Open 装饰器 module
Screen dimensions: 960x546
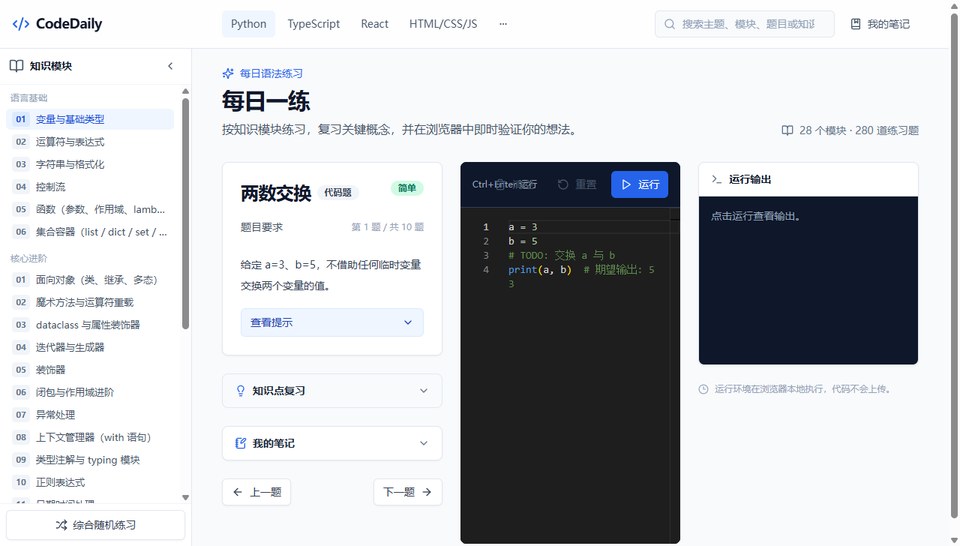pos(90,370)
